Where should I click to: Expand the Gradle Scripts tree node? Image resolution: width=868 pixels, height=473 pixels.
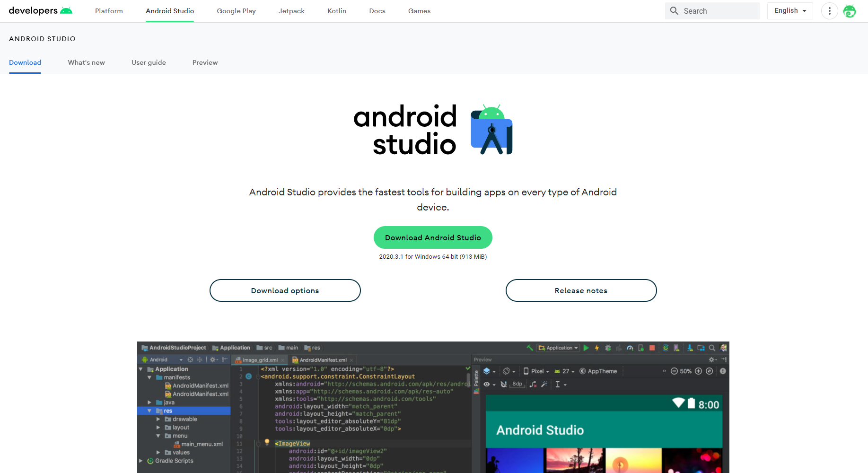(141, 461)
